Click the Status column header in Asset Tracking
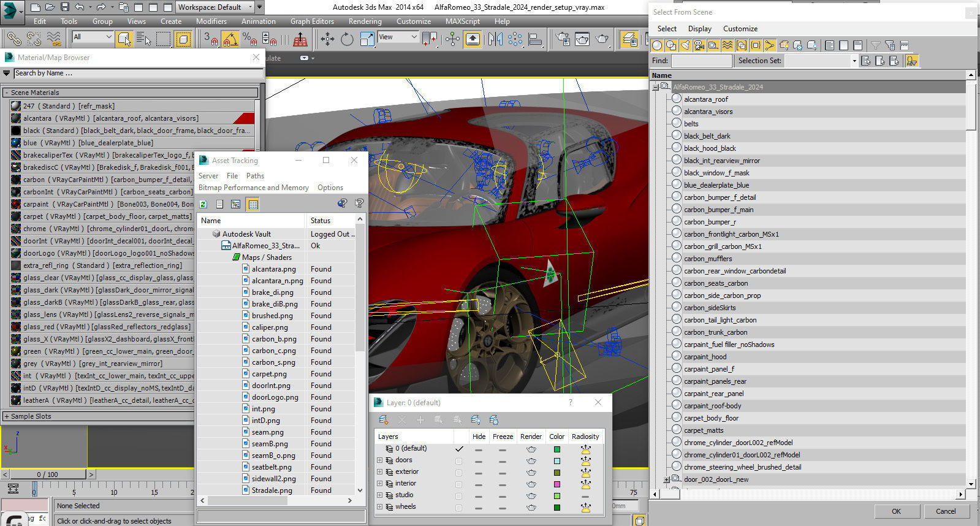Screen dimensions: 980x526 tap(330, 221)
